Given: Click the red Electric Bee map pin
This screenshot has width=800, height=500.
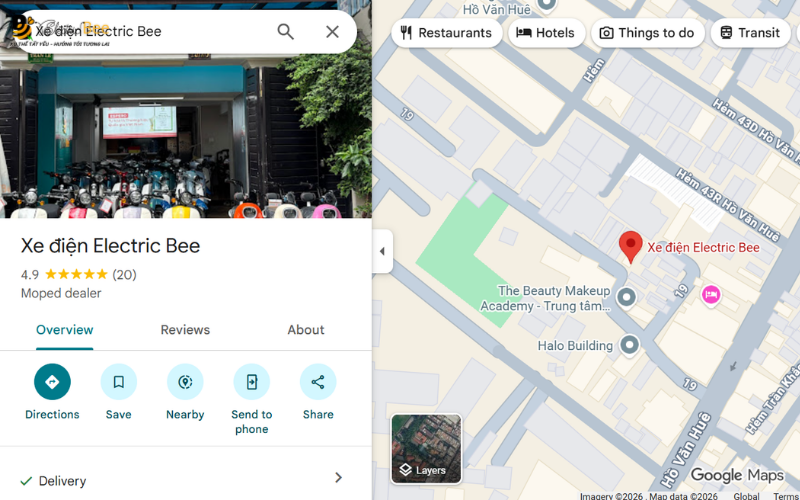Looking at the screenshot, I should point(631,246).
